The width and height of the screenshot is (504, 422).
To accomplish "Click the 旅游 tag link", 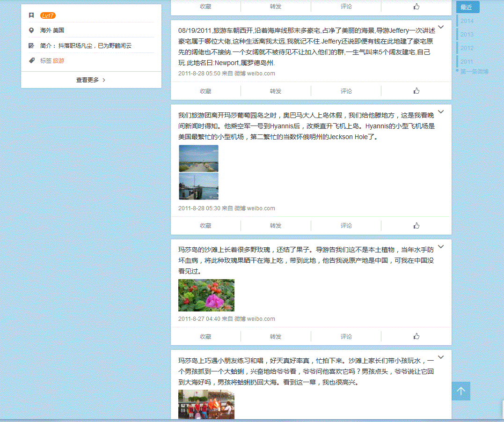I will coord(58,61).
